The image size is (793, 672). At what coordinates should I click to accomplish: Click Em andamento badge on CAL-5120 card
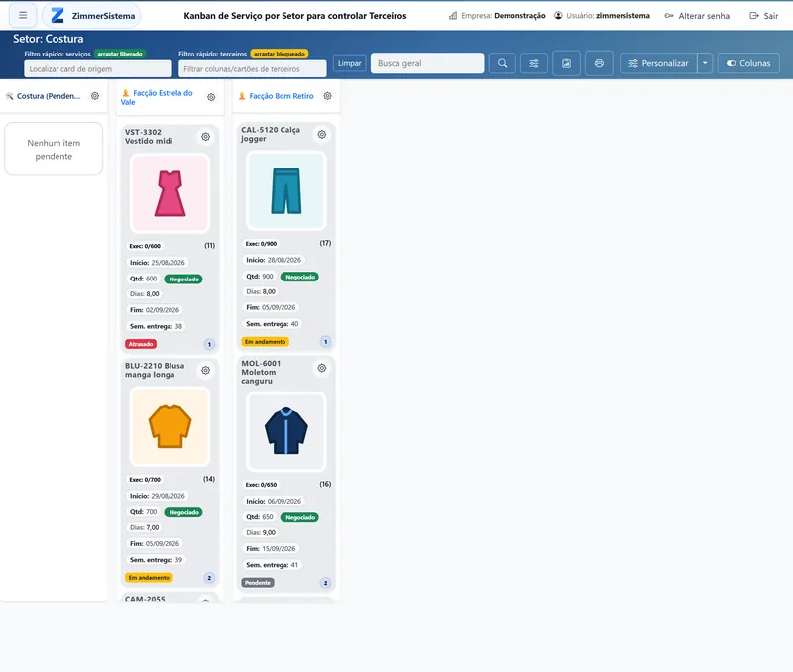[x=265, y=342]
